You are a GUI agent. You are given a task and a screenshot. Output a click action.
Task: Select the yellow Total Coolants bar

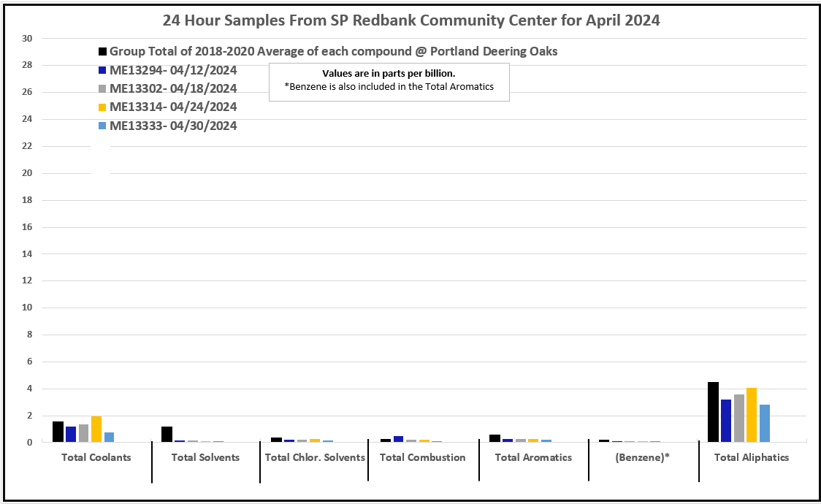(96, 429)
